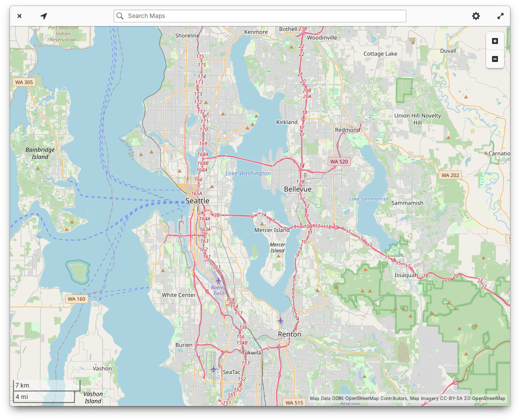This screenshot has height=420, width=520.
Task: Zoom out using the minus button
Action: click(495, 59)
